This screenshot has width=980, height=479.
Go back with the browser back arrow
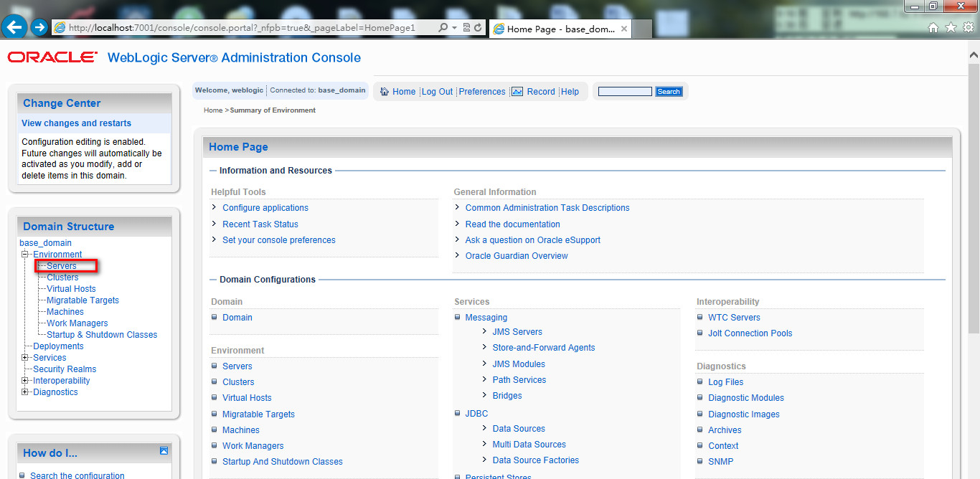(14, 27)
